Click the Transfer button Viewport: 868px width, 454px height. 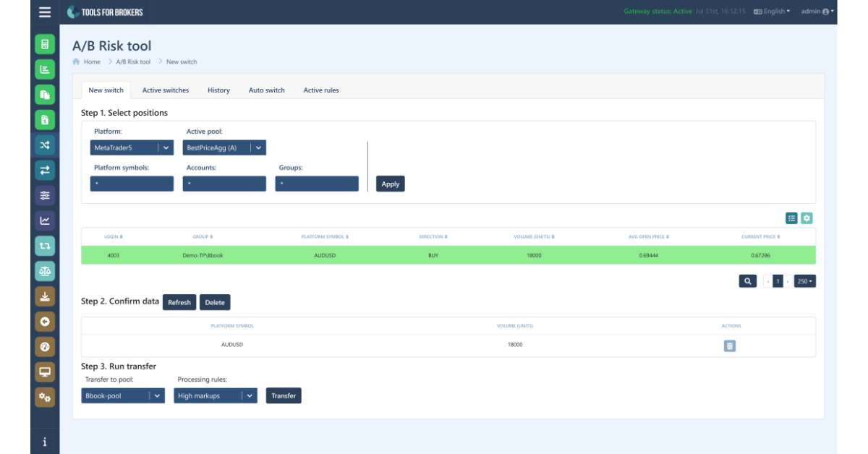click(284, 395)
